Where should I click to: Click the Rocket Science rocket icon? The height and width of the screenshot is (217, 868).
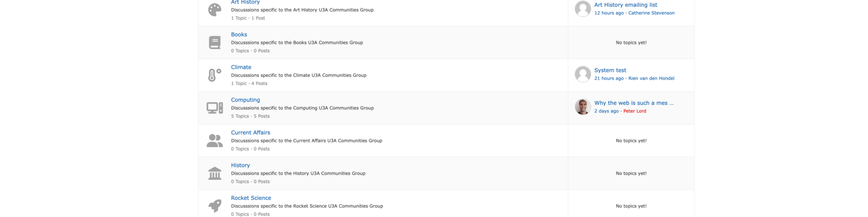point(215,206)
